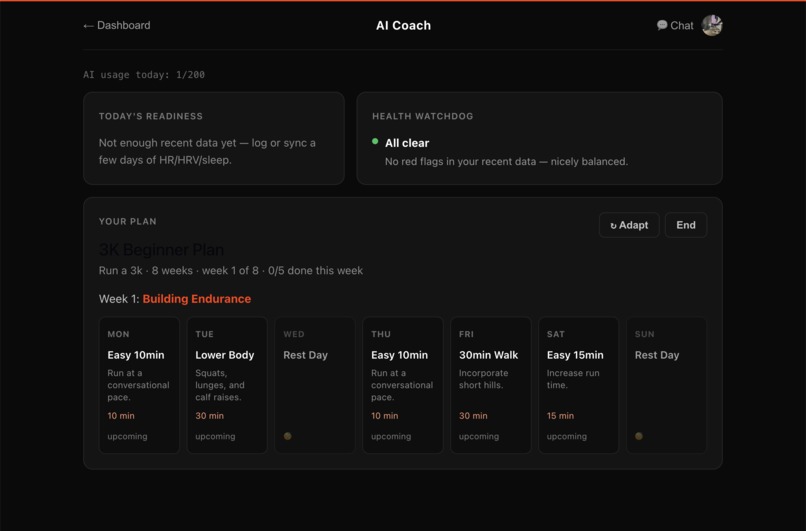This screenshot has height=531, width=806.
Task: Click the green All clear status dot
Action: [375, 141]
